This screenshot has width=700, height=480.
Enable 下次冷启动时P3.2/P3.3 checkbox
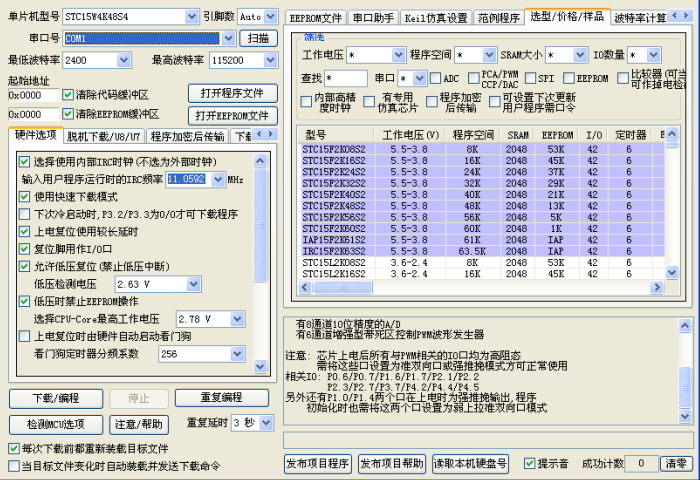pyautogui.click(x=25, y=214)
